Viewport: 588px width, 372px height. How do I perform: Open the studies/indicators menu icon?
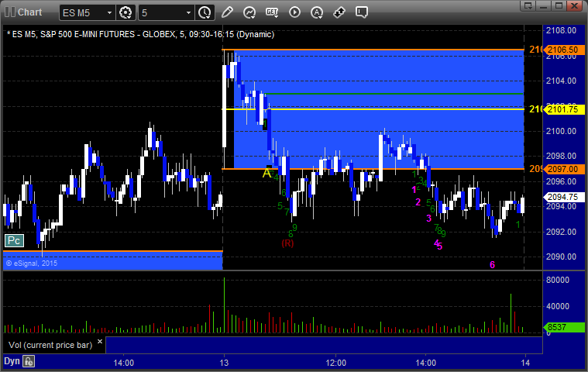249,12
